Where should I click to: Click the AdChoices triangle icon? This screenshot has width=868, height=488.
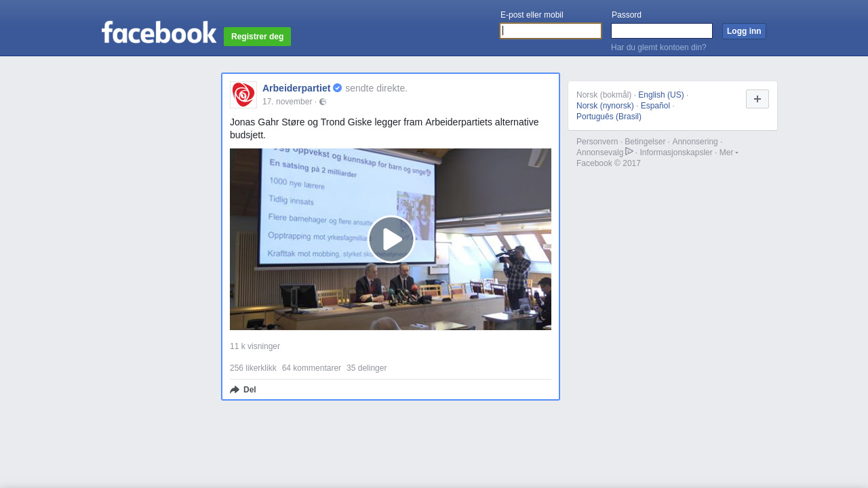coord(629,152)
